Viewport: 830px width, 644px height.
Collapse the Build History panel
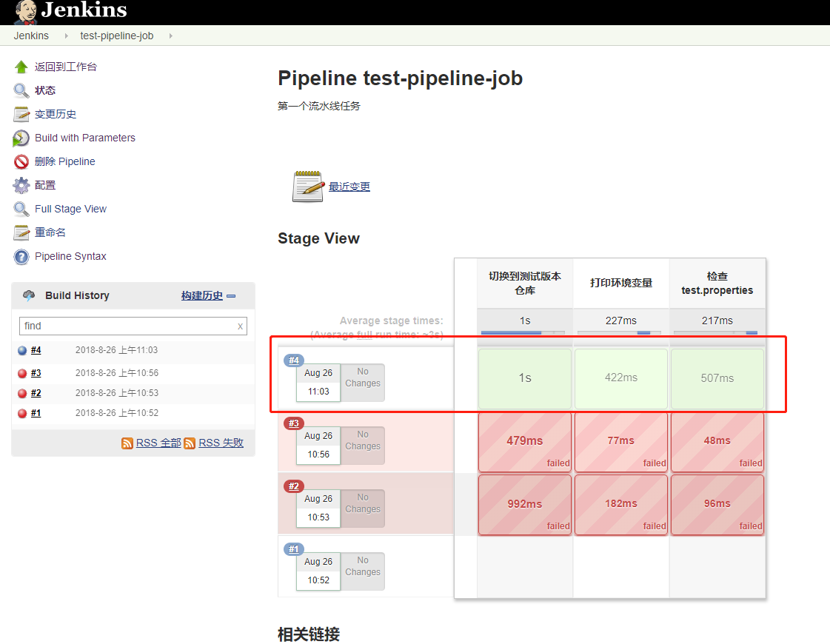[231, 296]
